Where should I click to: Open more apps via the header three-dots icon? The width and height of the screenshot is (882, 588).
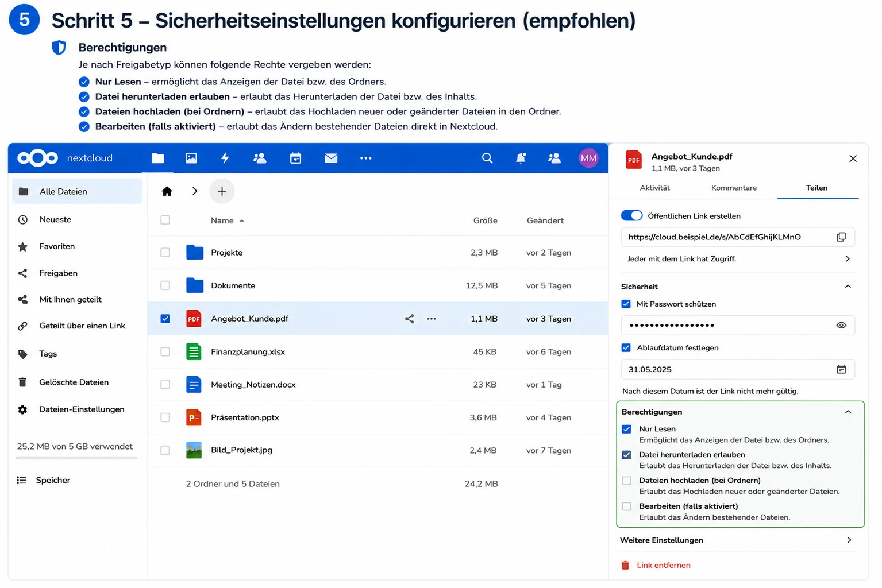(x=366, y=158)
